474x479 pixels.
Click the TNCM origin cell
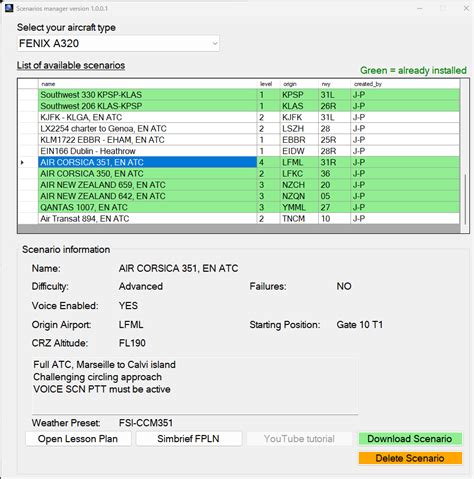coord(299,219)
